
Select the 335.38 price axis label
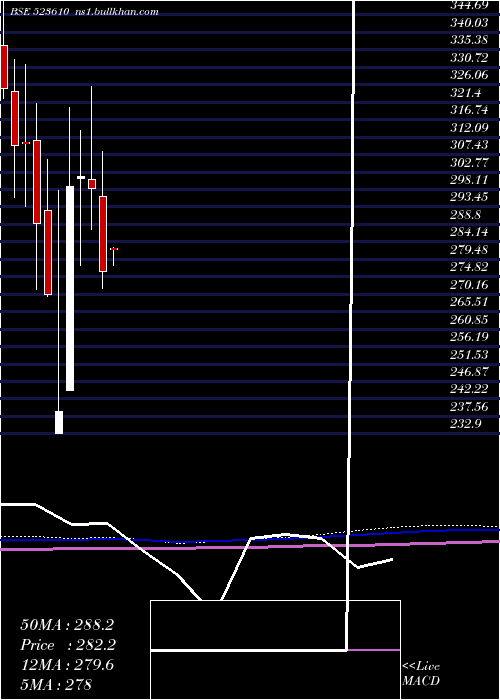click(x=469, y=40)
